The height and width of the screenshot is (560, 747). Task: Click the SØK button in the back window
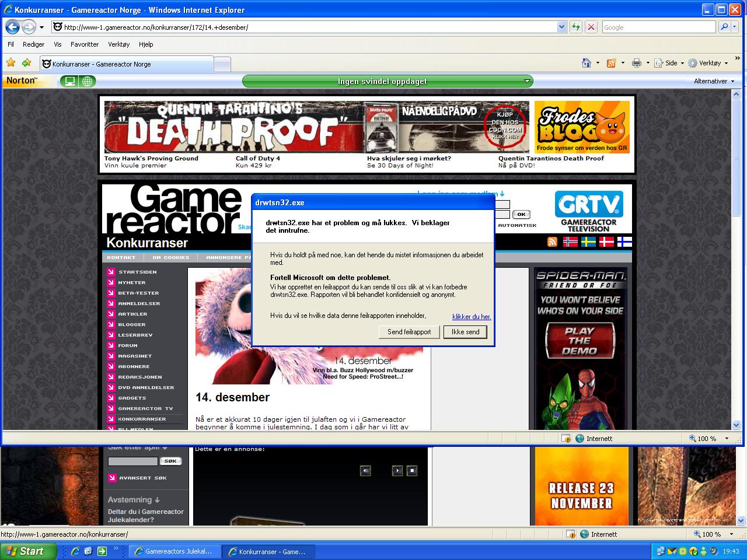click(170, 461)
